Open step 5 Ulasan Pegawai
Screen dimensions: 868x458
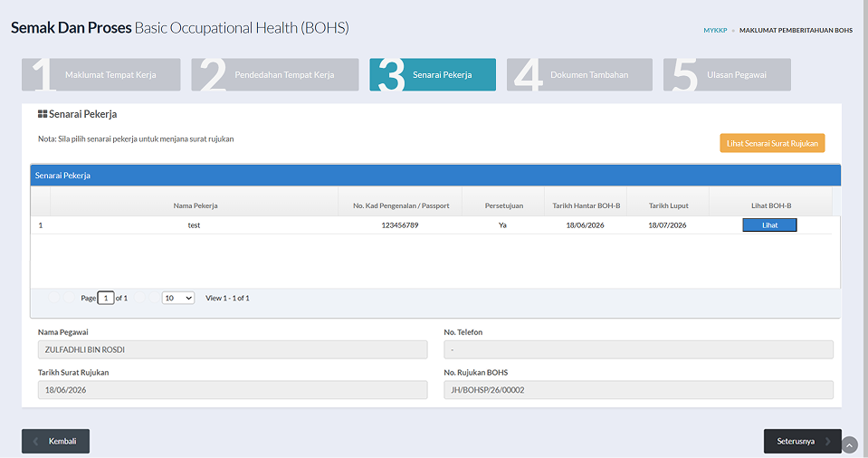pyautogui.click(x=727, y=75)
